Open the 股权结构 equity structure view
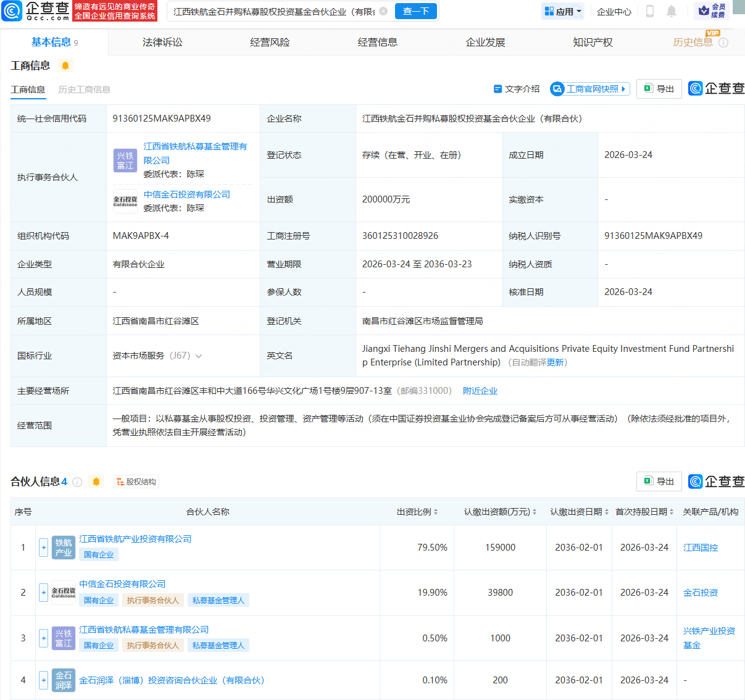The height and width of the screenshot is (700, 745). (136, 481)
